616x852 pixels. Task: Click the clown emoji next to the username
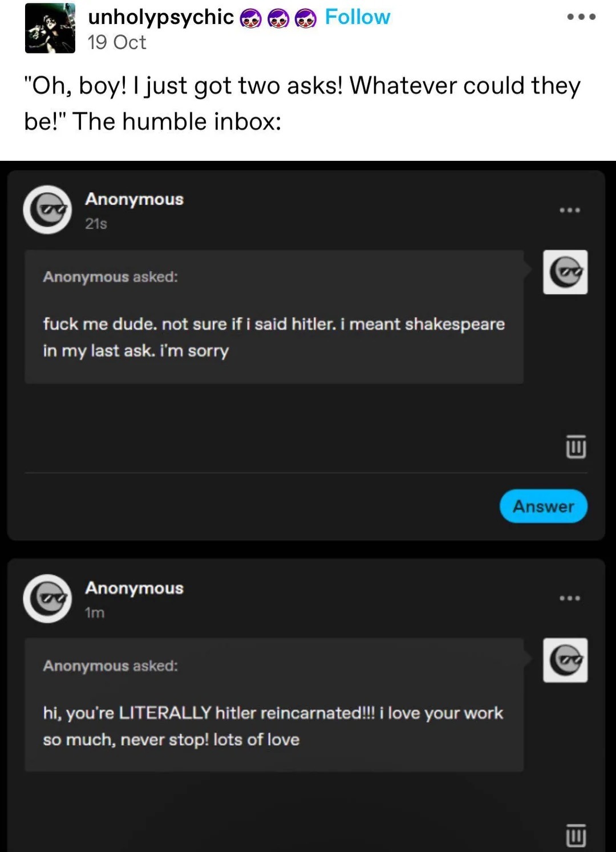coord(250,17)
